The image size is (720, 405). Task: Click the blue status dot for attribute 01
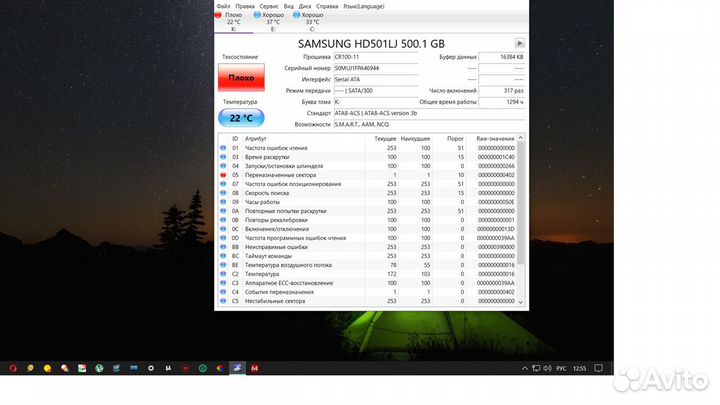coord(223,148)
